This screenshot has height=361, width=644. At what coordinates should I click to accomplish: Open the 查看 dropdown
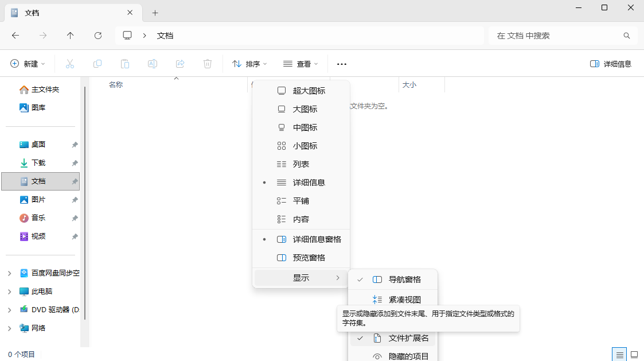[300, 64]
